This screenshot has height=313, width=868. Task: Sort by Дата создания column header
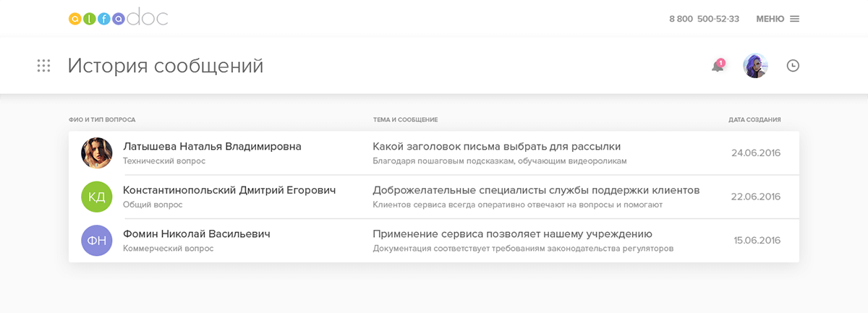tap(754, 119)
